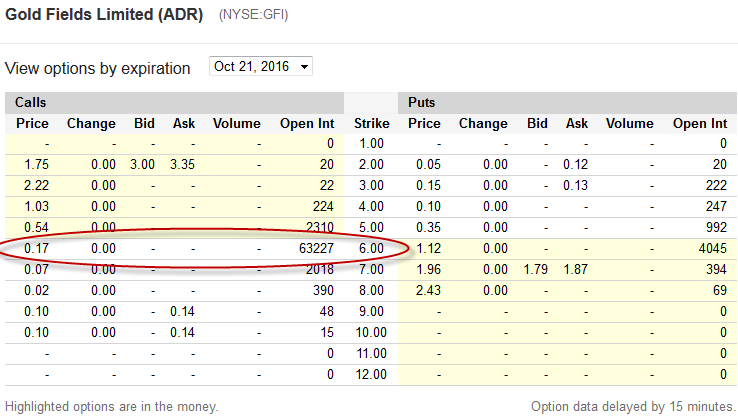Select put open interest 247
Screen dimensions: 738x419
(716, 206)
